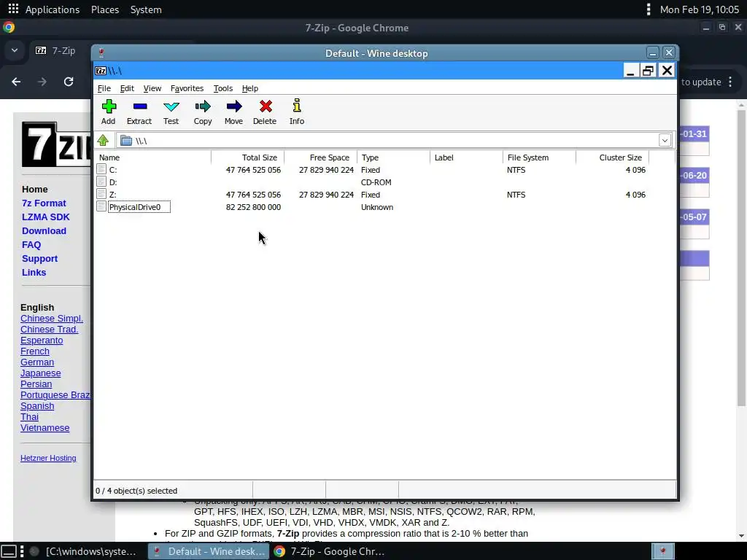
Task: Click the 7-Zip logo on the webpage
Action: point(55,144)
